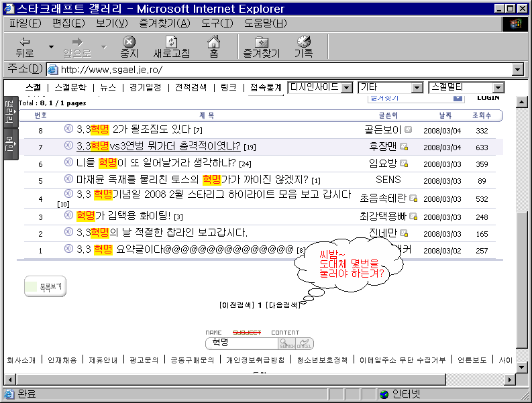This screenshot has width=532, height=403.
Task: Toggle the SUBJECT search option
Action: click(x=247, y=333)
